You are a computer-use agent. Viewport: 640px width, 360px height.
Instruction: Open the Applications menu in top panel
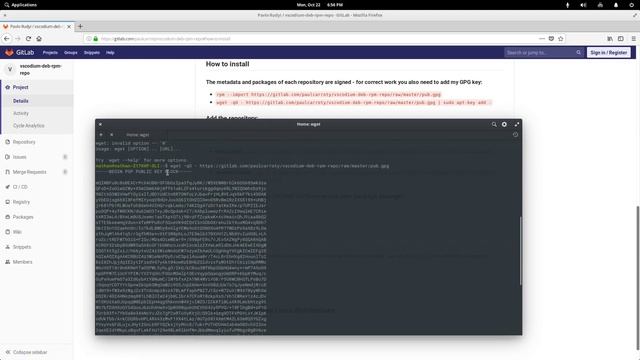pyautogui.click(x=20, y=5)
